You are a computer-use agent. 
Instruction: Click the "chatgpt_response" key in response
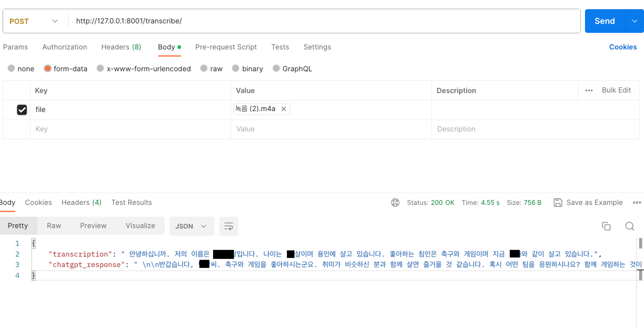pyautogui.click(x=87, y=265)
